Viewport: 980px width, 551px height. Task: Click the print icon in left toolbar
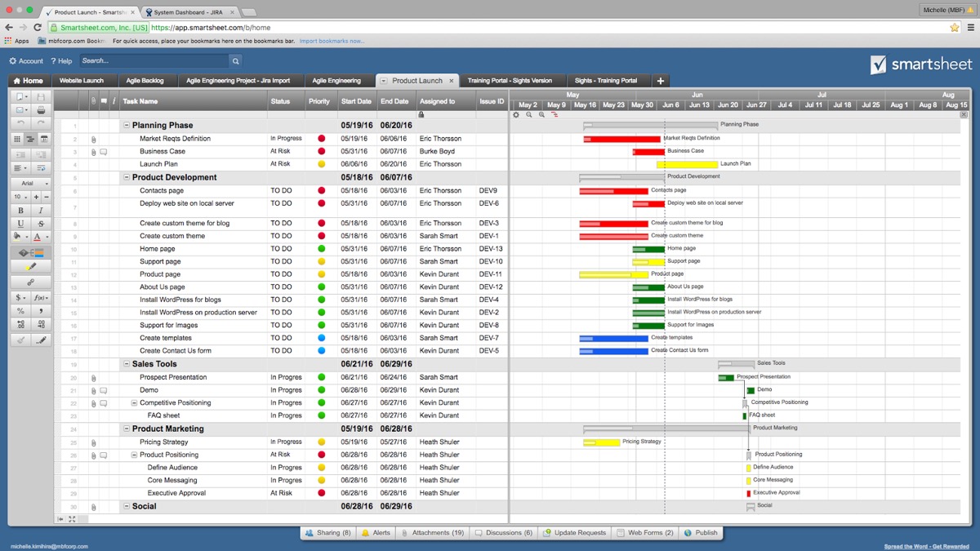(x=41, y=109)
